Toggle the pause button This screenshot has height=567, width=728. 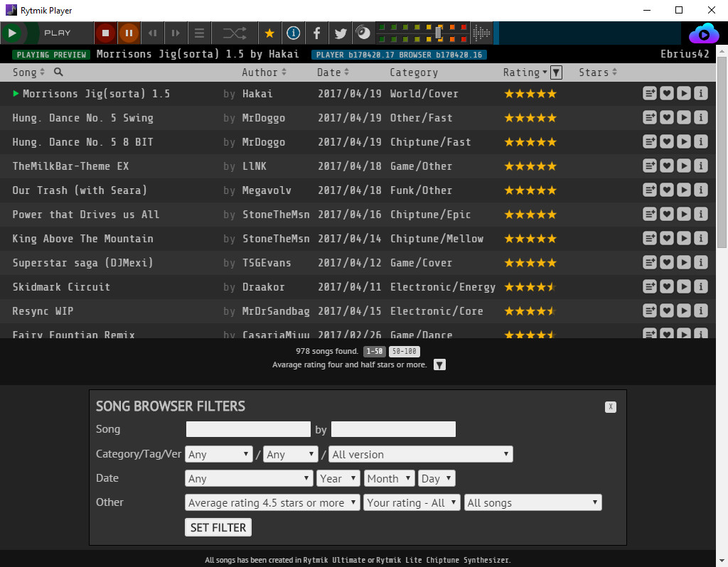coord(129,33)
